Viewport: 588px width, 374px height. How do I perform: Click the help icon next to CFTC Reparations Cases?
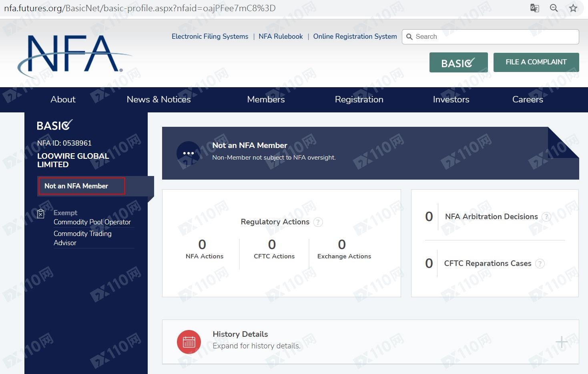pyautogui.click(x=540, y=264)
